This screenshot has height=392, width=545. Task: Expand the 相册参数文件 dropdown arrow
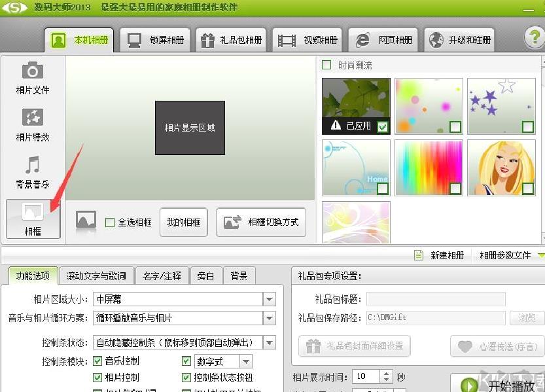[x=541, y=255]
